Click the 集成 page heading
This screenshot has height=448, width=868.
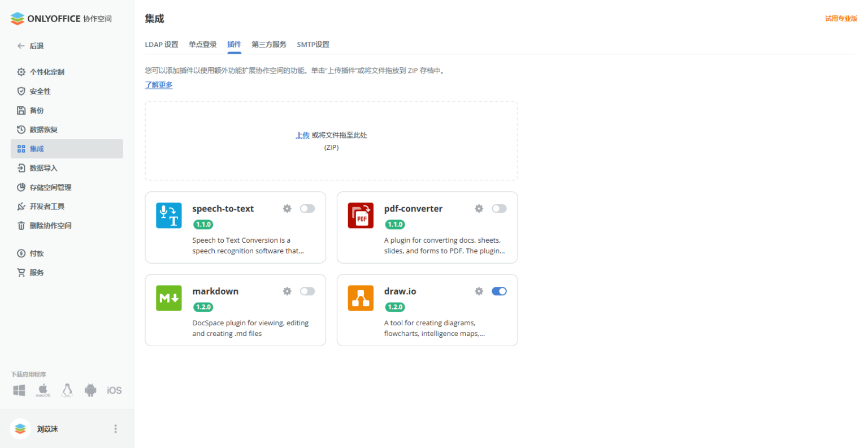(154, 19)
